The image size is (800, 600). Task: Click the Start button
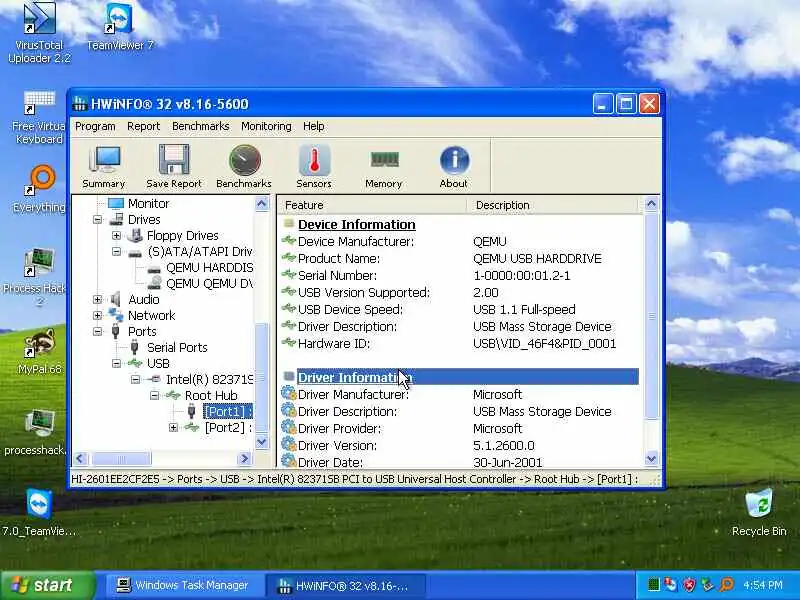pos(47,585)
